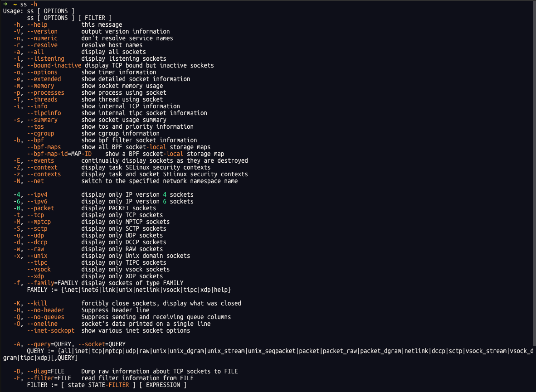Click the green prompt arrow
This screenshot has width=536, height=392.
click(5, 4)
